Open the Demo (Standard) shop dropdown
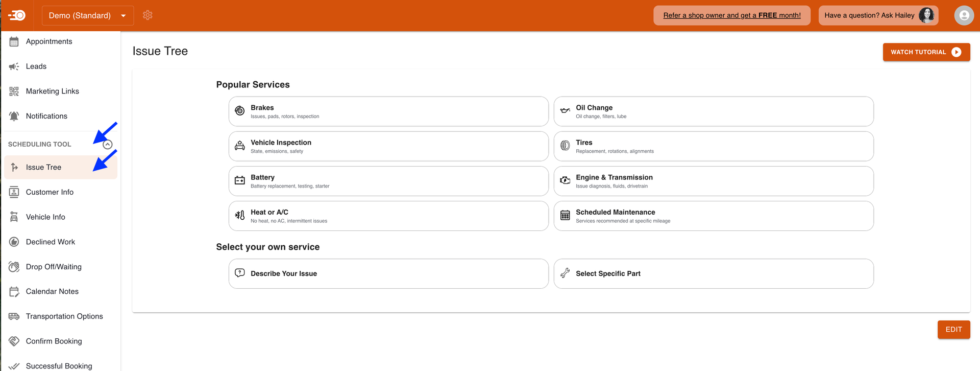Viewport: 980px width, 371px height. tap(88, 15)
